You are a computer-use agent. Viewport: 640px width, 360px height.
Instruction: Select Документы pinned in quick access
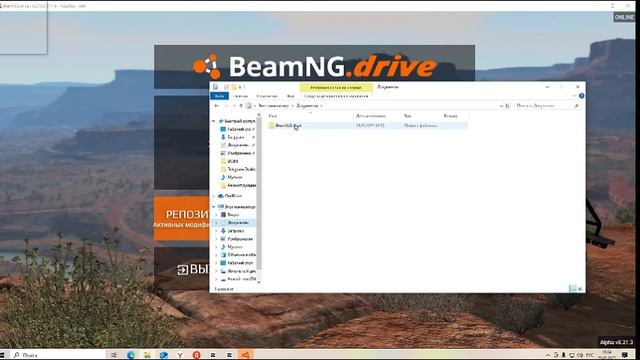(238, 145)
